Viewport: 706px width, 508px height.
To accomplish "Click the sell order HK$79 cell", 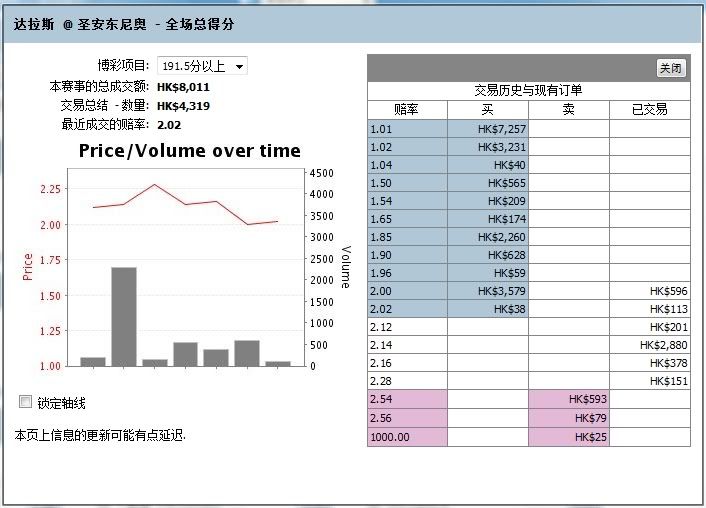I will tap(569, 417).
